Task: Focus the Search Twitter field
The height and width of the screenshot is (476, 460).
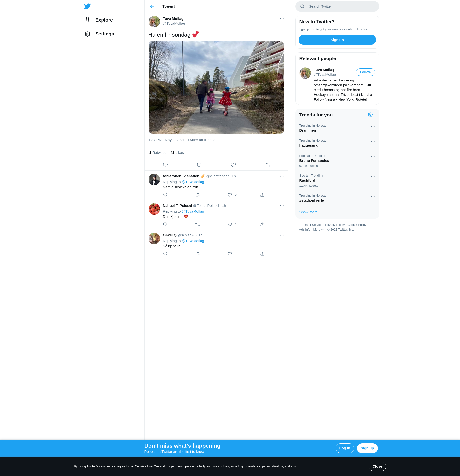Action: pos(337,6)
